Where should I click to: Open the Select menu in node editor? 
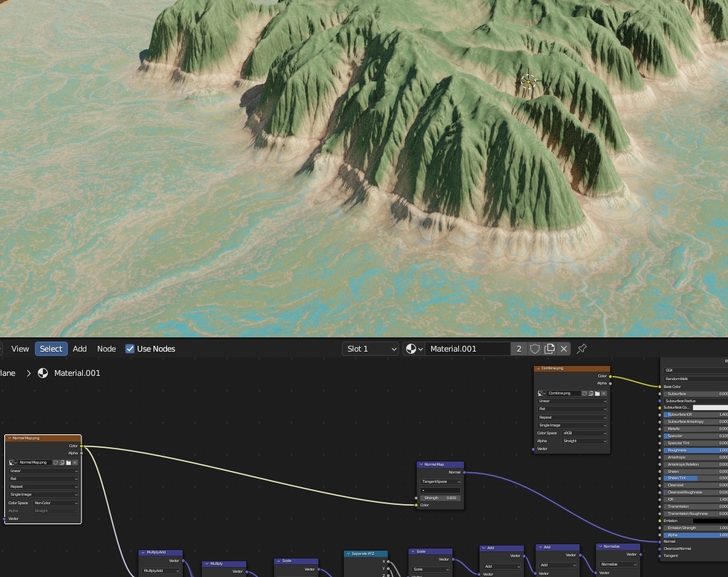point(51,349)
